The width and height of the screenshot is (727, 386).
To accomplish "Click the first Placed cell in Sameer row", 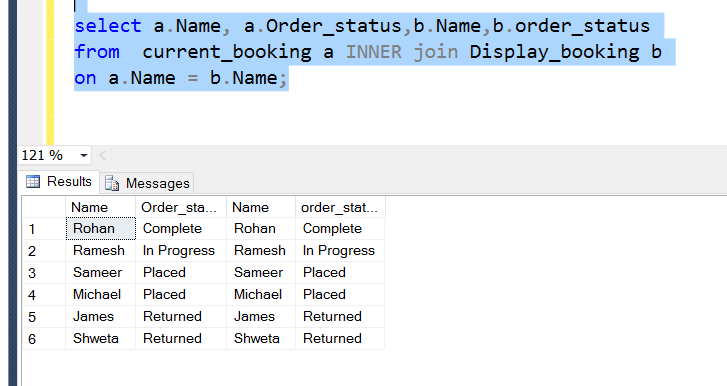I will point(181,272).
